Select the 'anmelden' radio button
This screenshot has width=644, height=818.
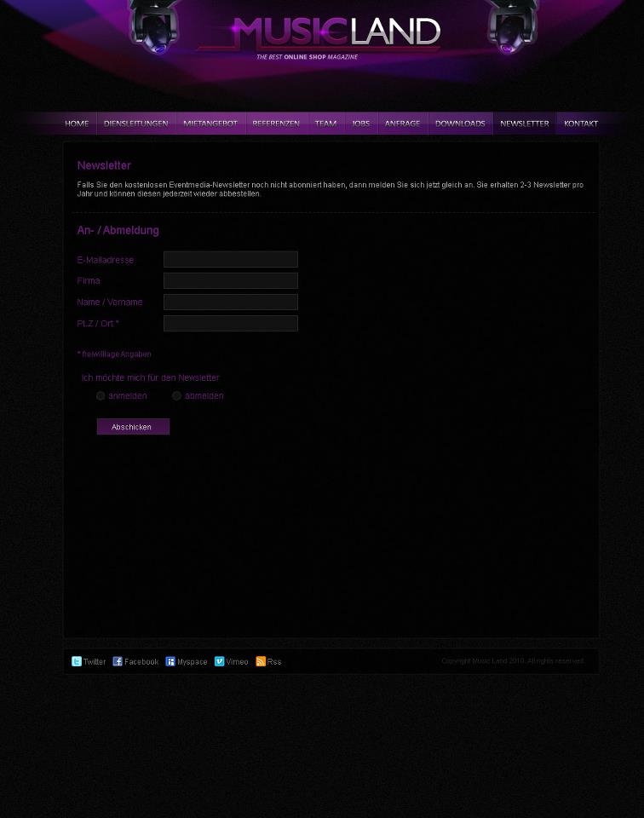pyautogui.click(x=101, y=396)
